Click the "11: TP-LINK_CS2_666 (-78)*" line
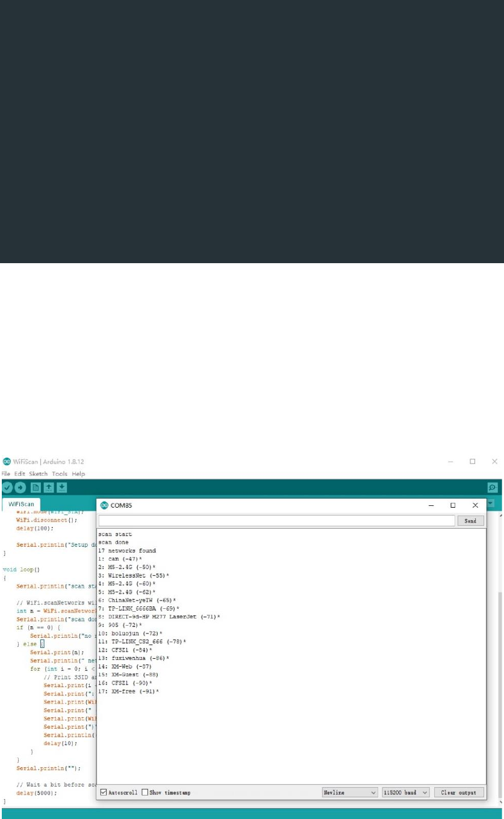 (x=142, y=642)
